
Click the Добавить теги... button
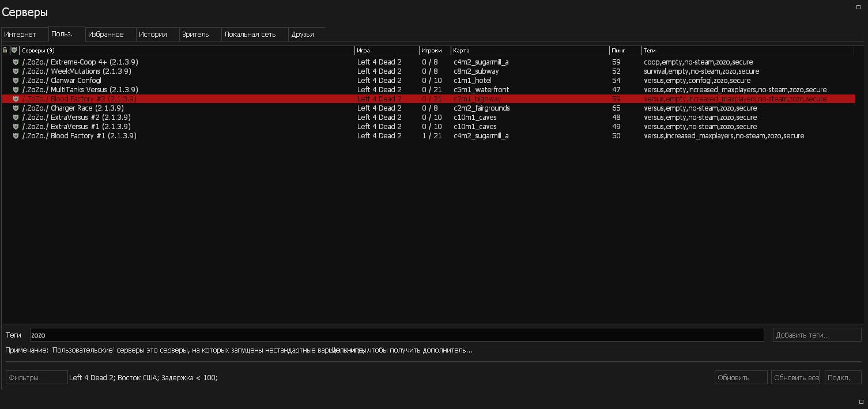point(817,335)
